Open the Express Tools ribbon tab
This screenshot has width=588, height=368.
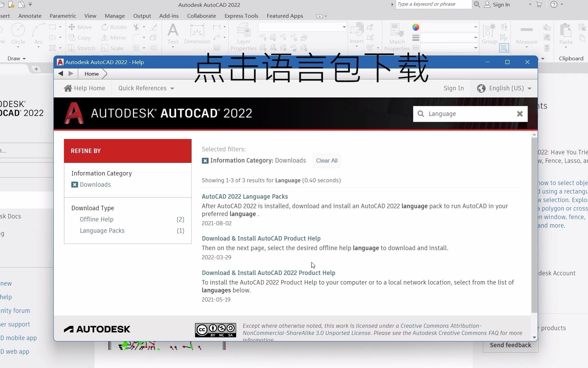[x=241, y=16]
